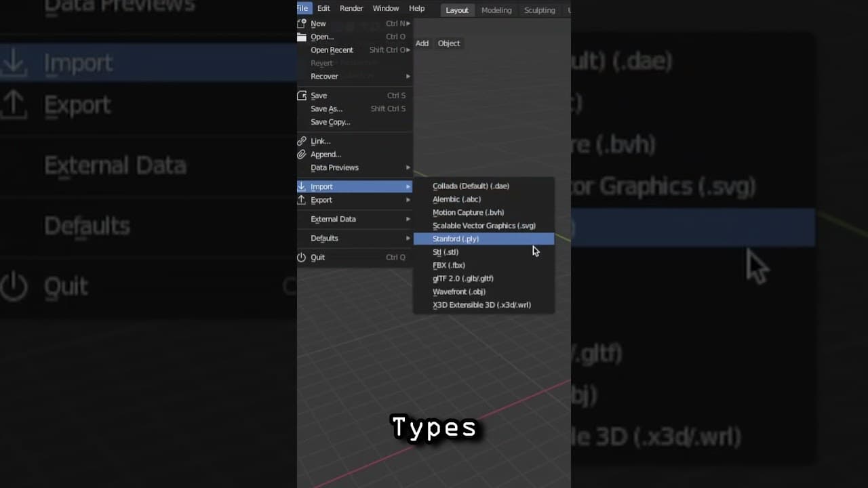This screenshot has width=868, height=488.
Task: Select Collada (Default) (.dae) import option
Action: (484, 186)
